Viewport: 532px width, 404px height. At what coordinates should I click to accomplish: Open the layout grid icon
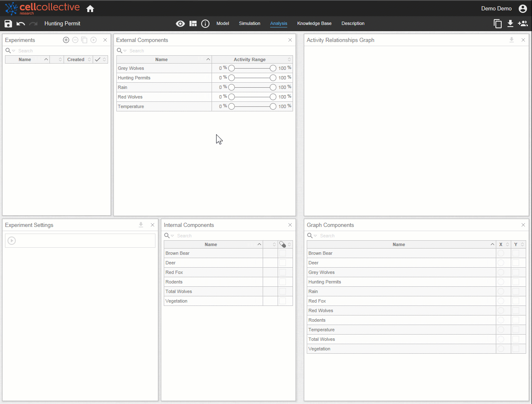[x=193, y=24]
